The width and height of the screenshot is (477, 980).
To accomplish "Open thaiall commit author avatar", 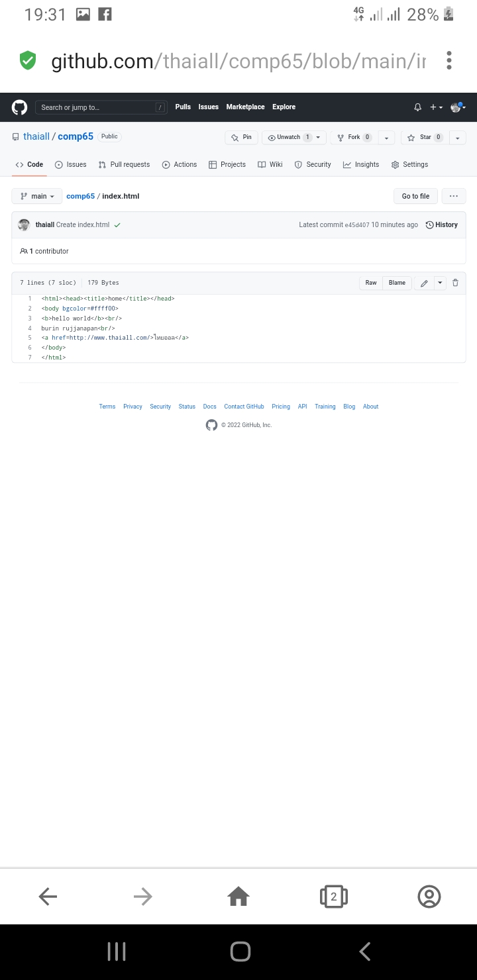I will click(x=25, y=225).
